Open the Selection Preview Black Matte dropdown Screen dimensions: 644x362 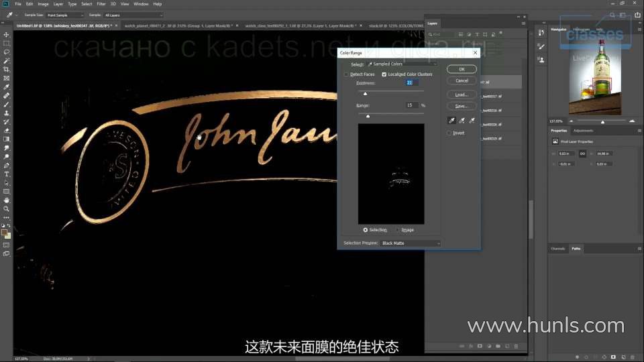pos(411,243)
